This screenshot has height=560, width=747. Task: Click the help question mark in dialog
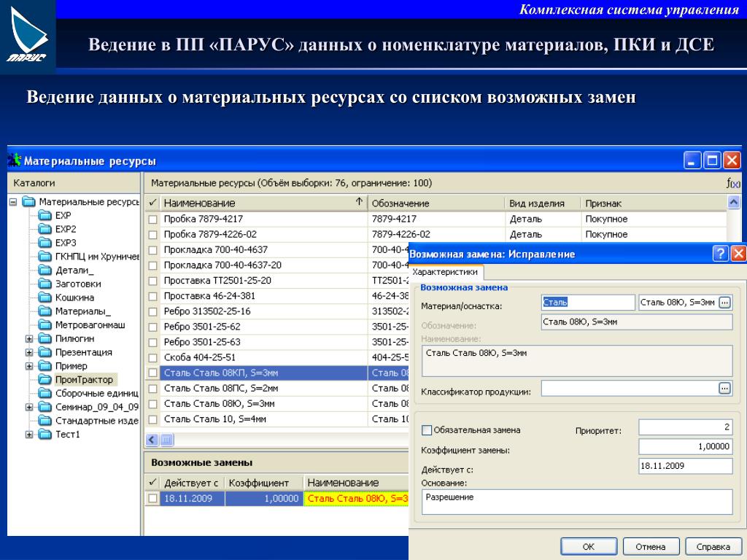(x=721, y=253)
